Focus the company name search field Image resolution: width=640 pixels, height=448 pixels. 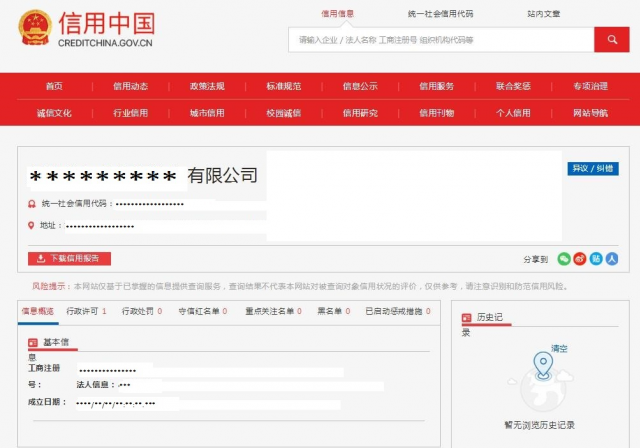pos(440,40)
